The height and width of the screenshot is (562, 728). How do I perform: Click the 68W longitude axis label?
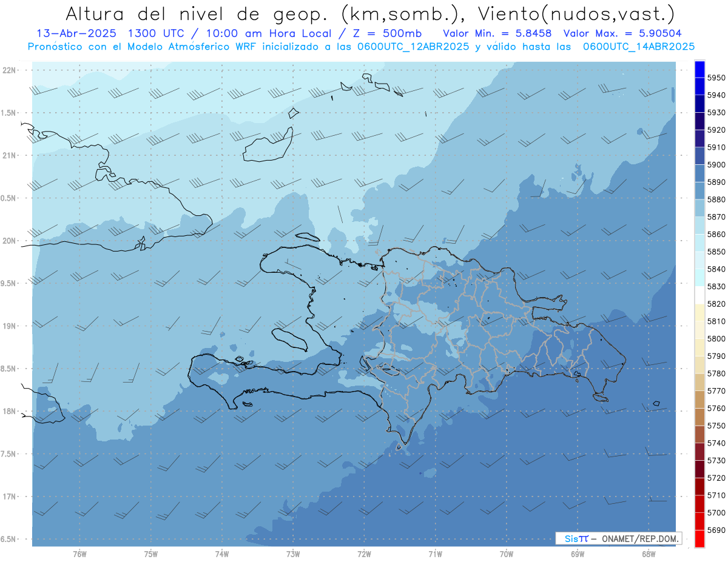(x=649, y=554)
